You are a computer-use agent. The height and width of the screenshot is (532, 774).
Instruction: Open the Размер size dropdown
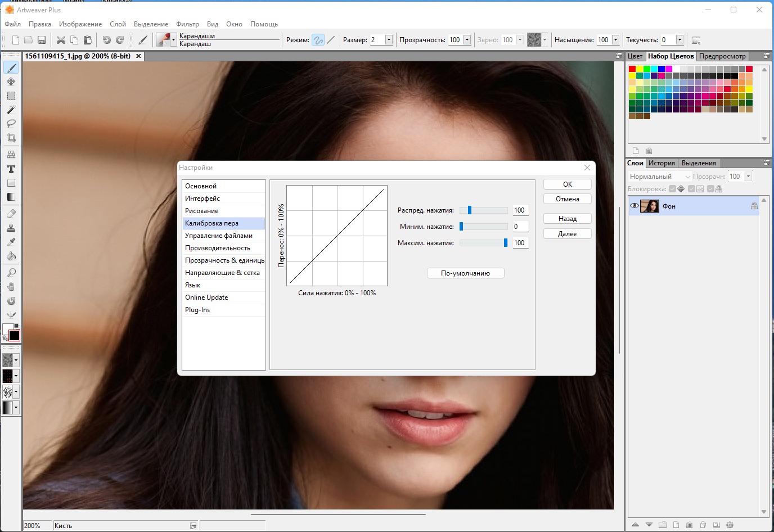pyautogui.click(x=389, y=40)
